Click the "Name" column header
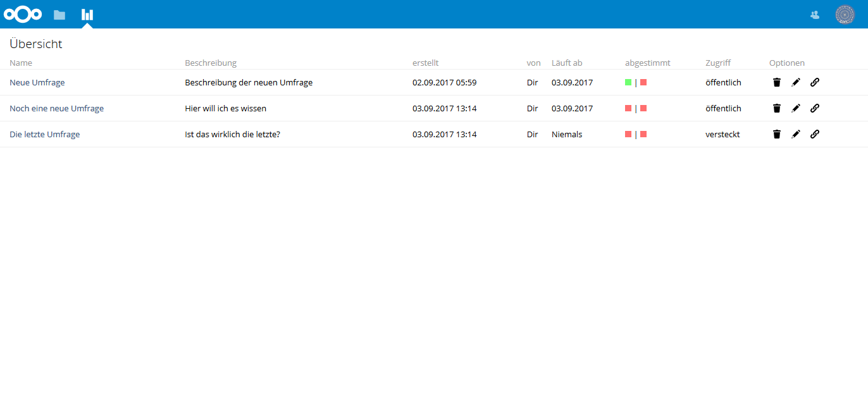This screenshot has height=413, width=868. [x=21, y=63]
